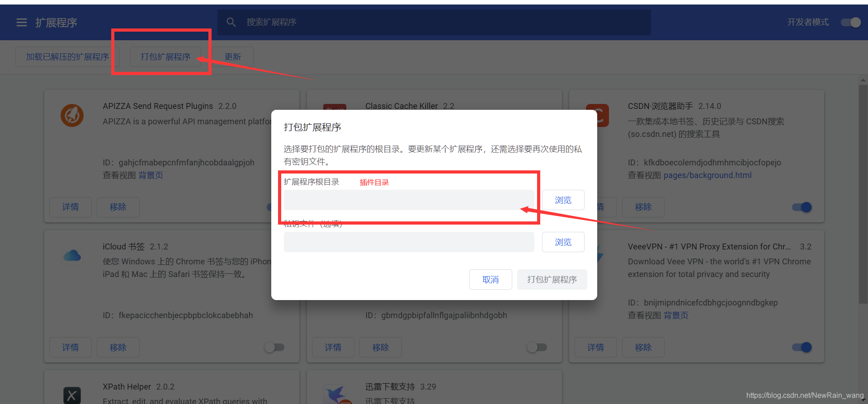868x404 pixels.
Task: Confirm pack extension in dialog
Action: [x=552, y=279]
